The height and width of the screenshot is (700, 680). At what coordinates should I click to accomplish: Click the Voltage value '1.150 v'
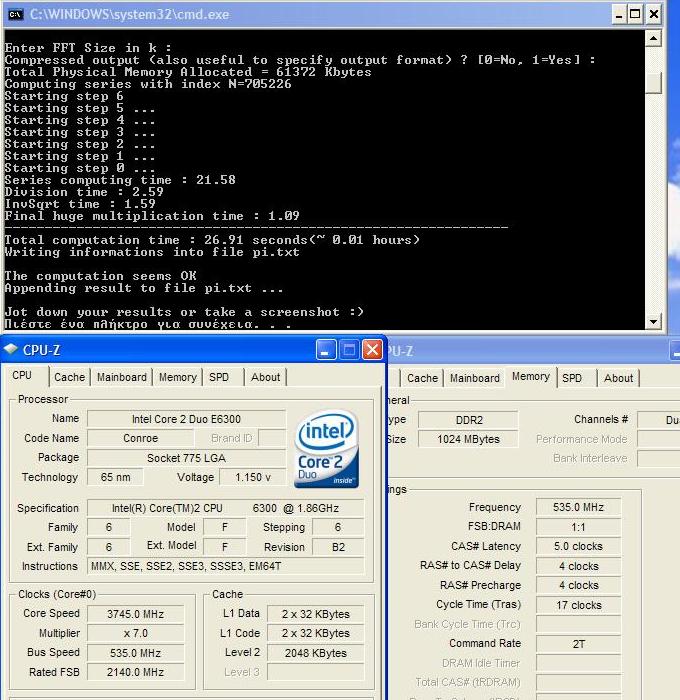click(x=253, y=477)
